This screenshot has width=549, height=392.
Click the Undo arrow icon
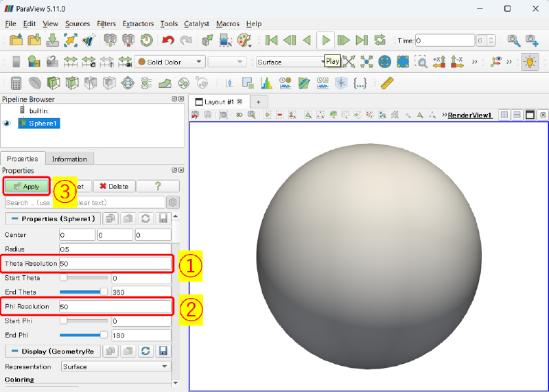168,41
